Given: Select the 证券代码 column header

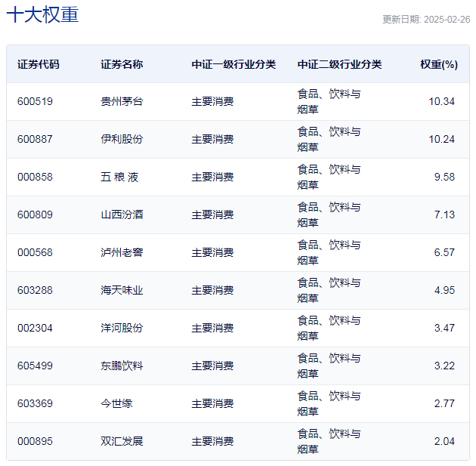Looking at the screenshot, I should click(x=39, y=64).
